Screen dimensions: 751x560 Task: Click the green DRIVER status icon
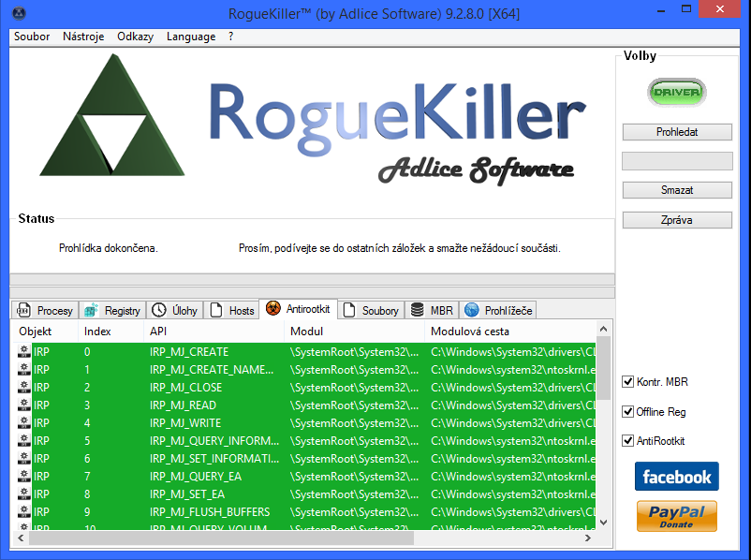[676, 92]
